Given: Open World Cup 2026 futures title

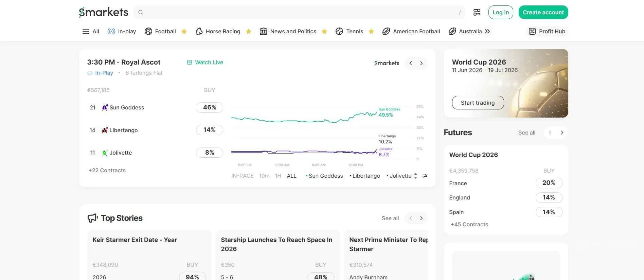Looking at the screenshot, I should click(x=473, y=155).
